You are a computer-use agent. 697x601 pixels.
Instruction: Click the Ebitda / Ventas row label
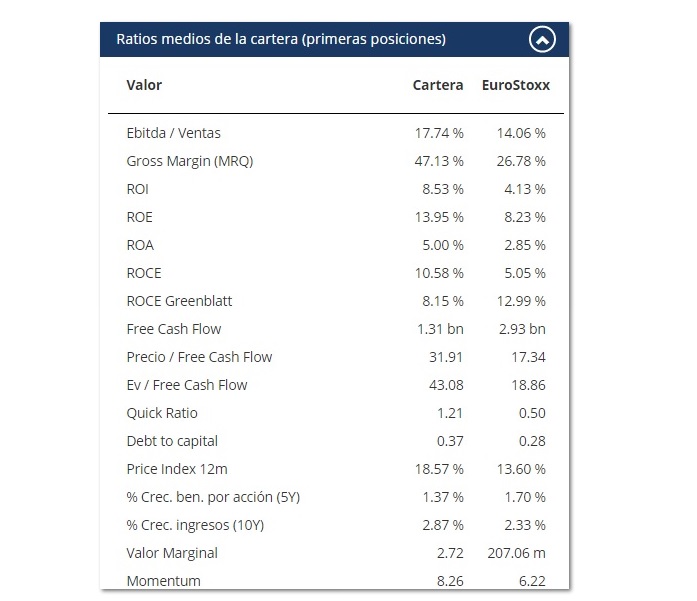point(173,133)
